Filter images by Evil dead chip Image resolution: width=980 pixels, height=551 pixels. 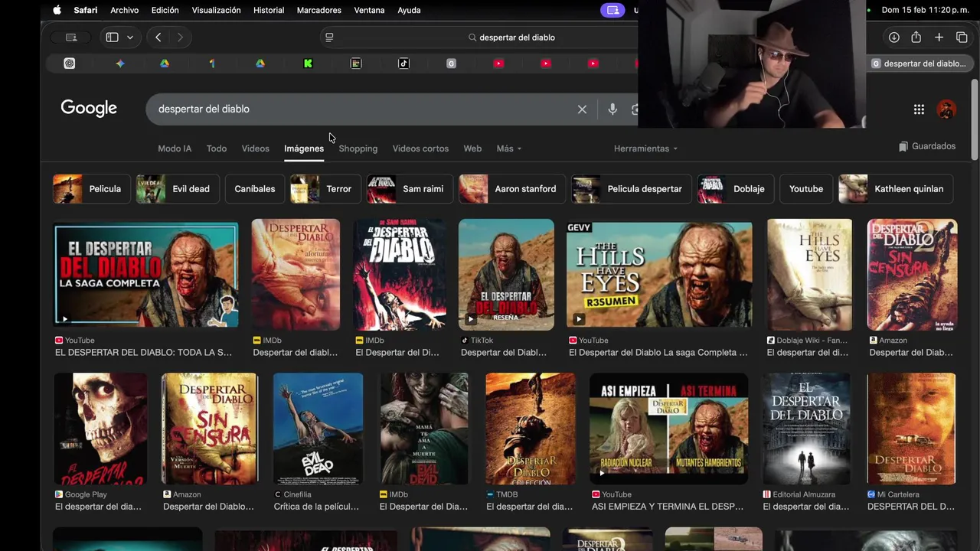tap(178, 189)
